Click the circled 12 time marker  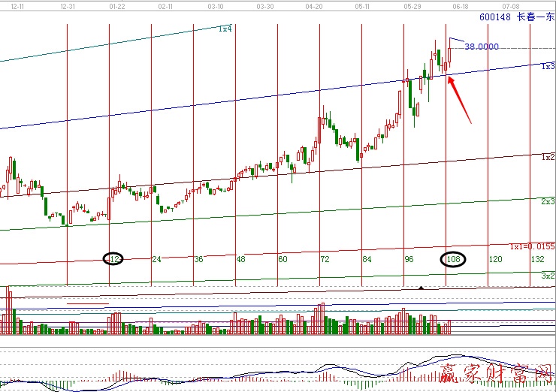[114, 259]
